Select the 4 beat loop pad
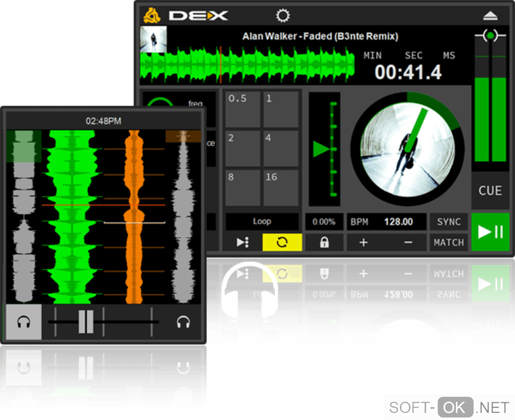The image size is (515, 420). point(281,148)
